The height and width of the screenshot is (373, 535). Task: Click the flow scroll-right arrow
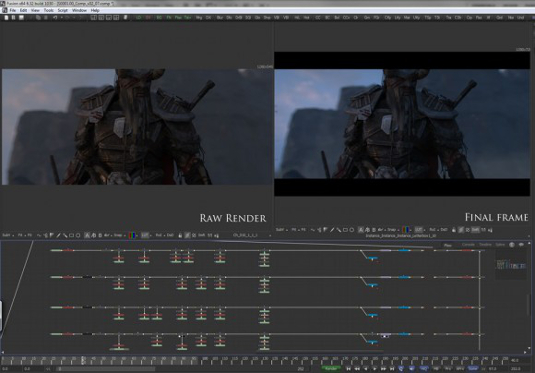[525, 352]
